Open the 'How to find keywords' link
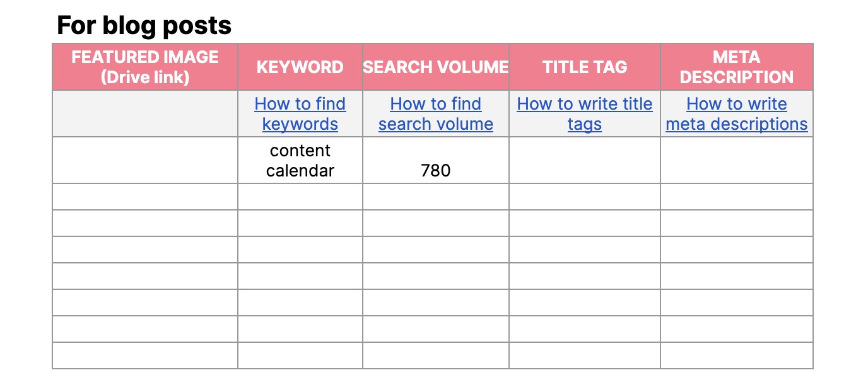868x392 pixels. (300, 113)
